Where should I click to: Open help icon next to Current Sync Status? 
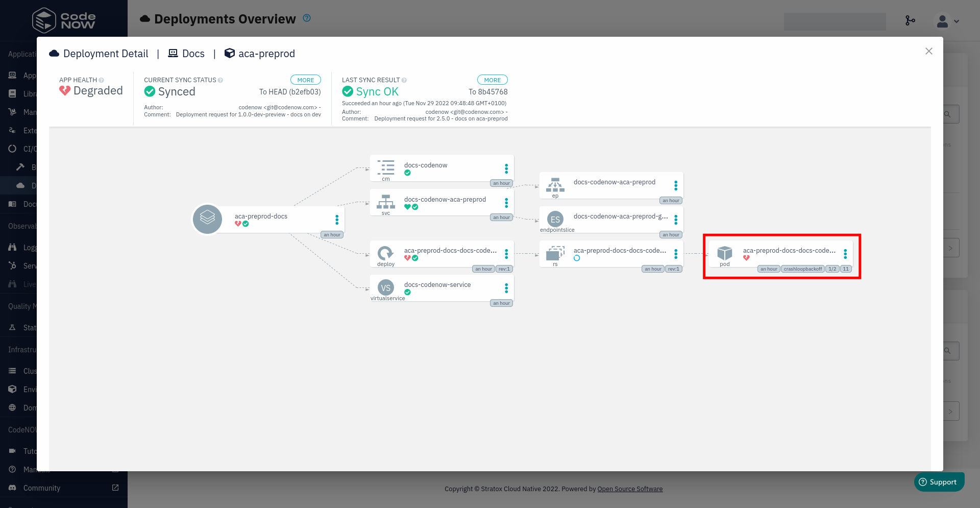click(x=220, y=80)
